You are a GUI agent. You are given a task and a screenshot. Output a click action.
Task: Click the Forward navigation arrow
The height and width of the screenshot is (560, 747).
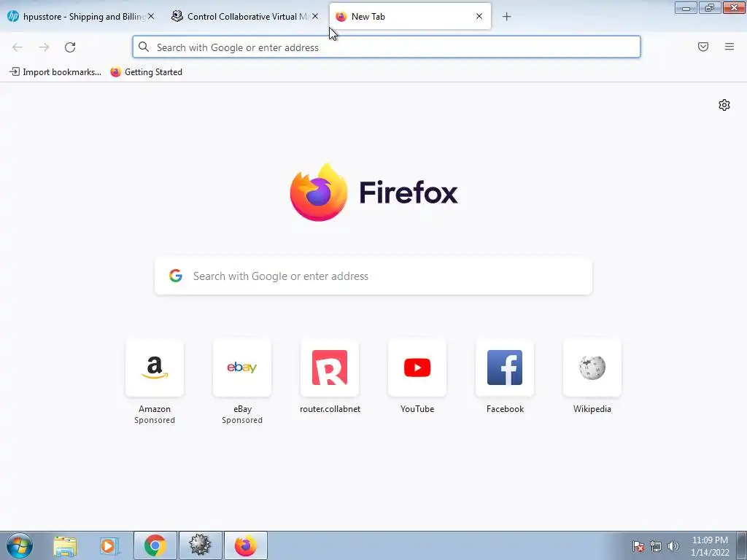pyautogui.click(x=44, y=47)
